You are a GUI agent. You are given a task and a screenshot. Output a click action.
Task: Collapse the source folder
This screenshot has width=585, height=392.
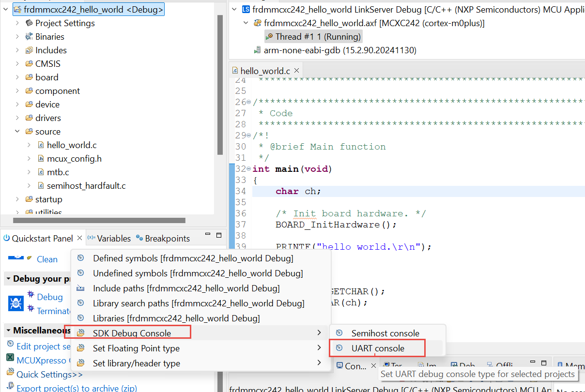17,131
